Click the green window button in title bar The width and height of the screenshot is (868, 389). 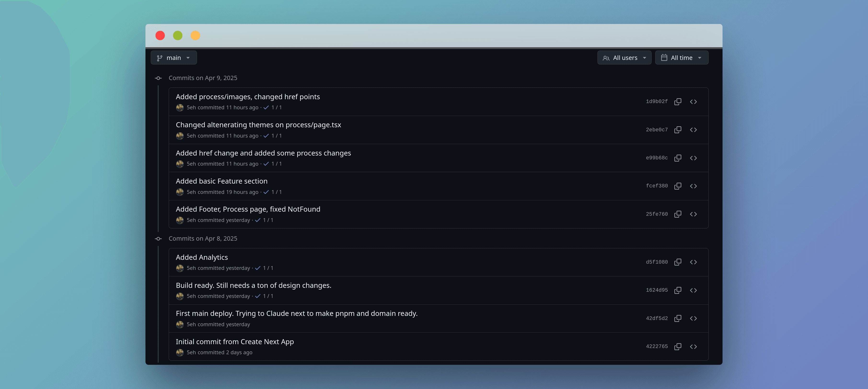(x=178, y=35)
